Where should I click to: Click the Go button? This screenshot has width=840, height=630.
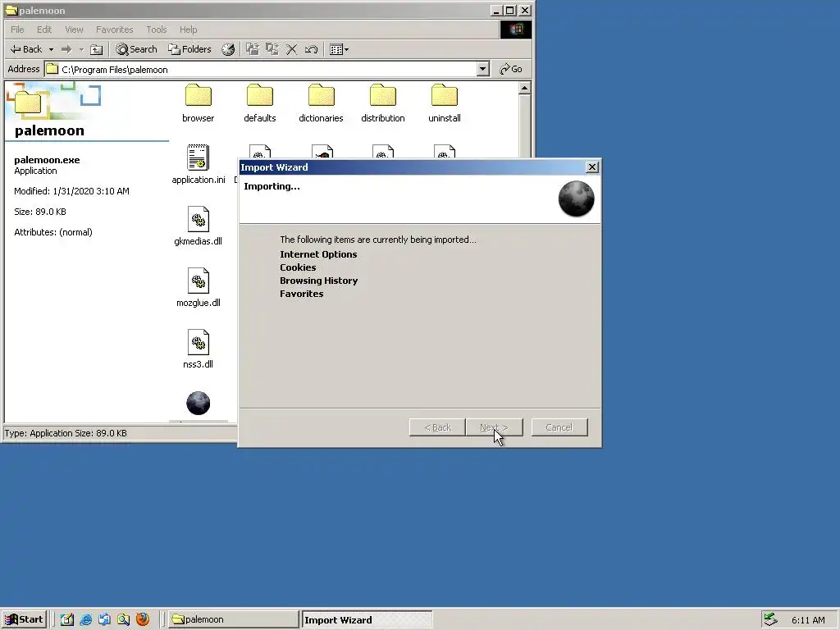click(x=510, y=69)
